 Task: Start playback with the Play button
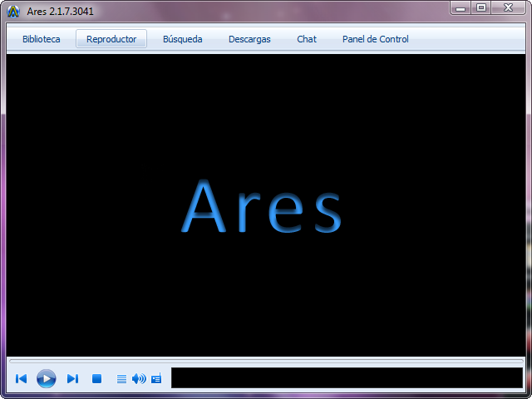(47, 379)
